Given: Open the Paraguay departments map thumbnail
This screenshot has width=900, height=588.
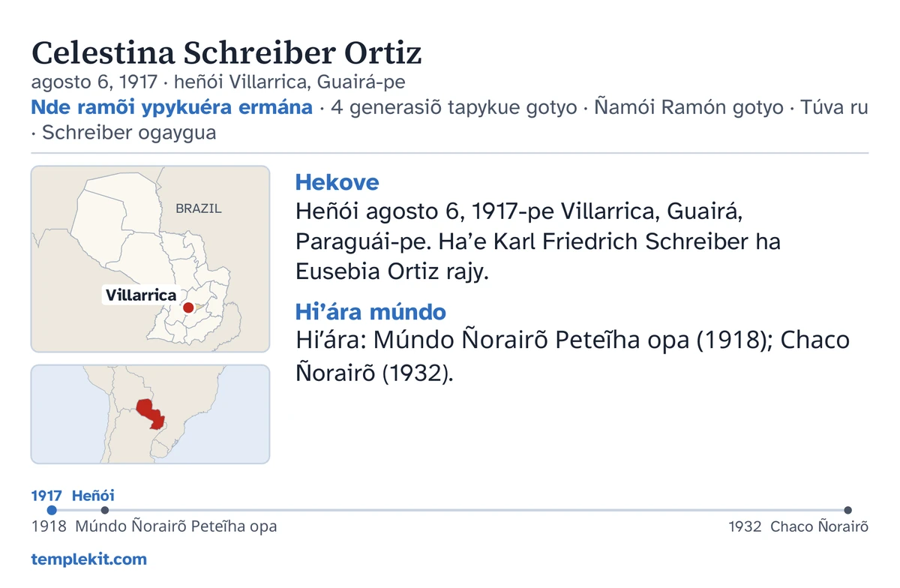Looking at the screenshot, I should click(x=150, y=259).
